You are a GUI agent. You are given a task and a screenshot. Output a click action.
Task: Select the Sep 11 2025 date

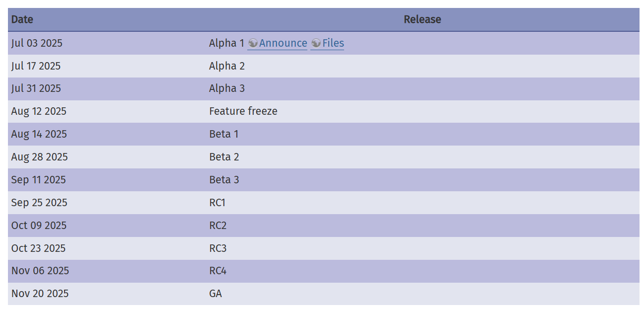click(x=38, y=180)
